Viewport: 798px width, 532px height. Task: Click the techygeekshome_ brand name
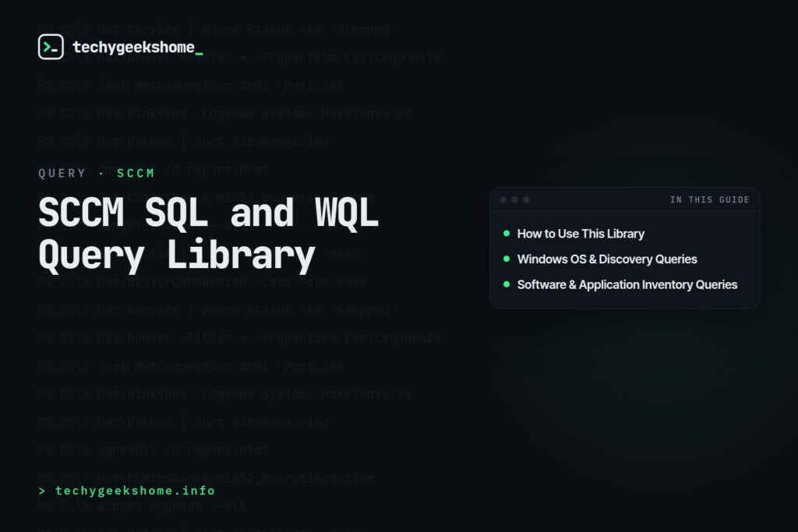138,48
